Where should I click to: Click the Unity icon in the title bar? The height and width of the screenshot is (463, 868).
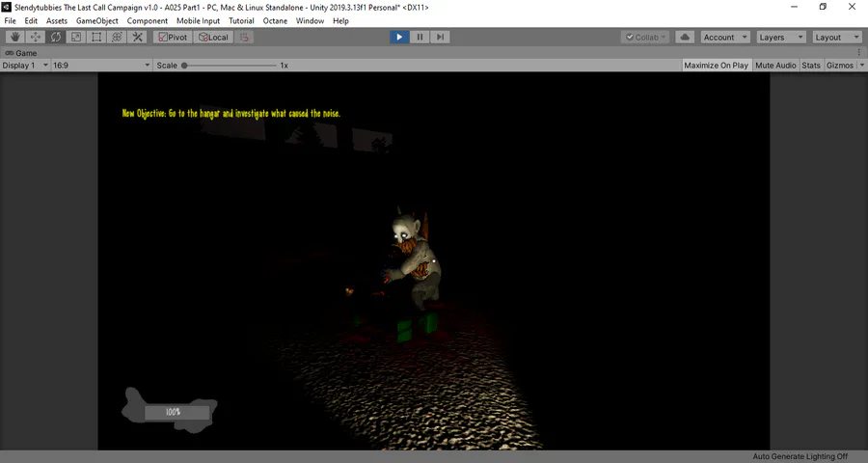[6, 7]
